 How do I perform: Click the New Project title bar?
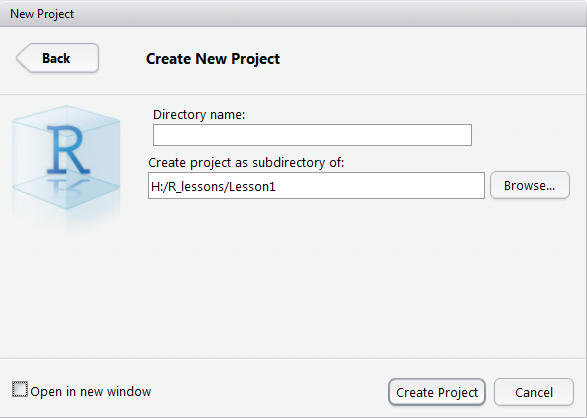(294, 13)
